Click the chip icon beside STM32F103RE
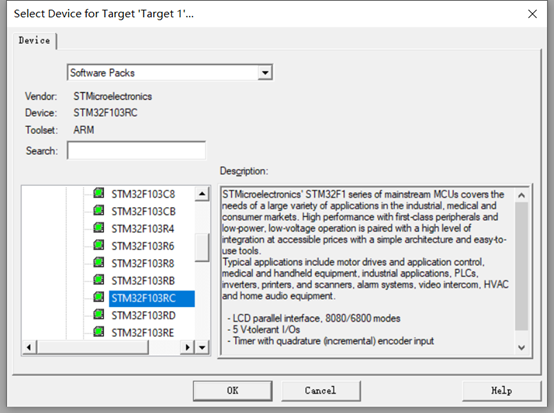Viewport: 554px width, 413px height. [x=99, y=332]
